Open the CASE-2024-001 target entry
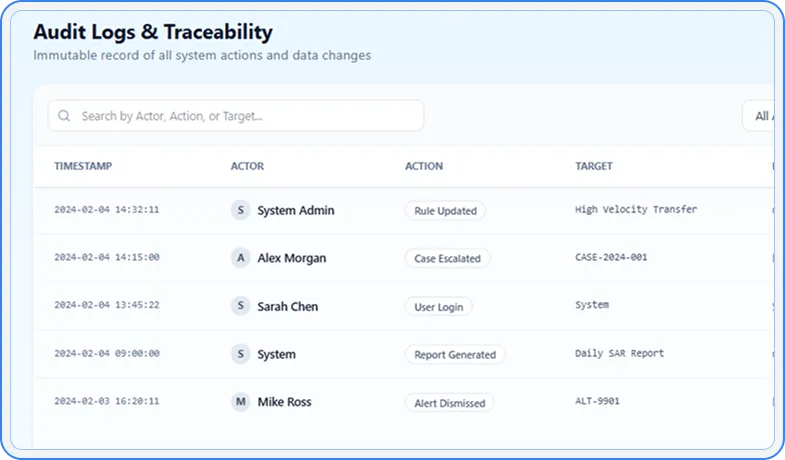Image resolution: width=785 pixels, height=460 pixels. 611,257
